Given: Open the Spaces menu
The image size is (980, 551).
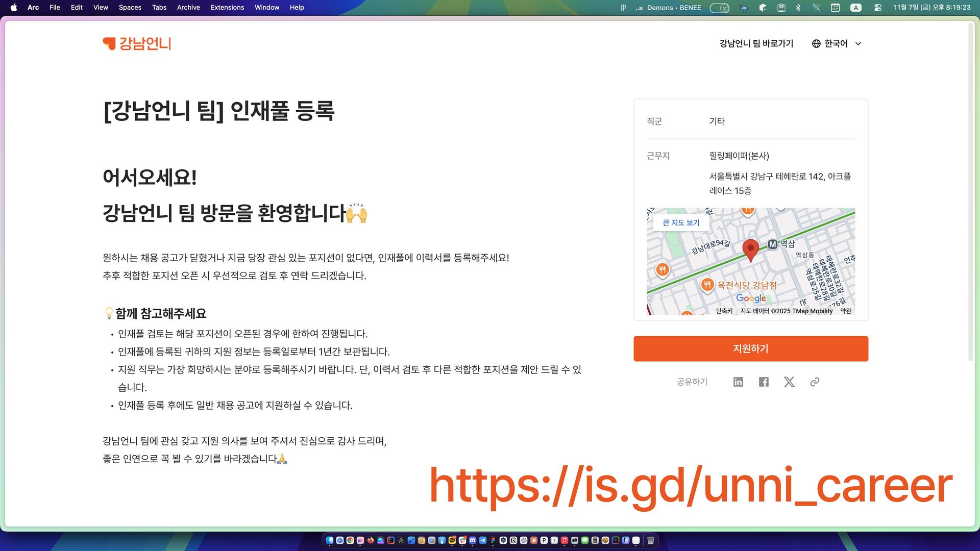Looking at the screenshot, I should click(x=130, y=8).
